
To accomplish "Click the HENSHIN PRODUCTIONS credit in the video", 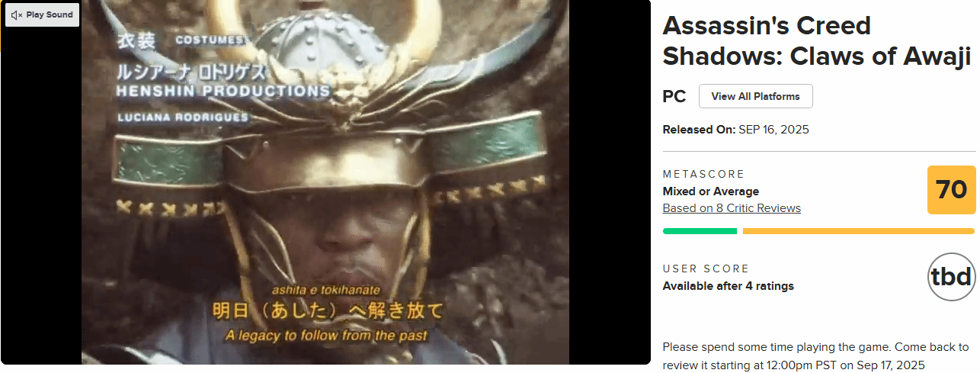I will pyautogui.click(x=223, y=92).
